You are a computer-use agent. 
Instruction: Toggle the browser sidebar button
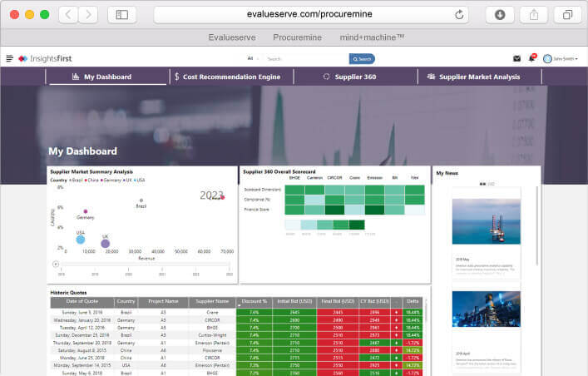[x=122, y=15]
